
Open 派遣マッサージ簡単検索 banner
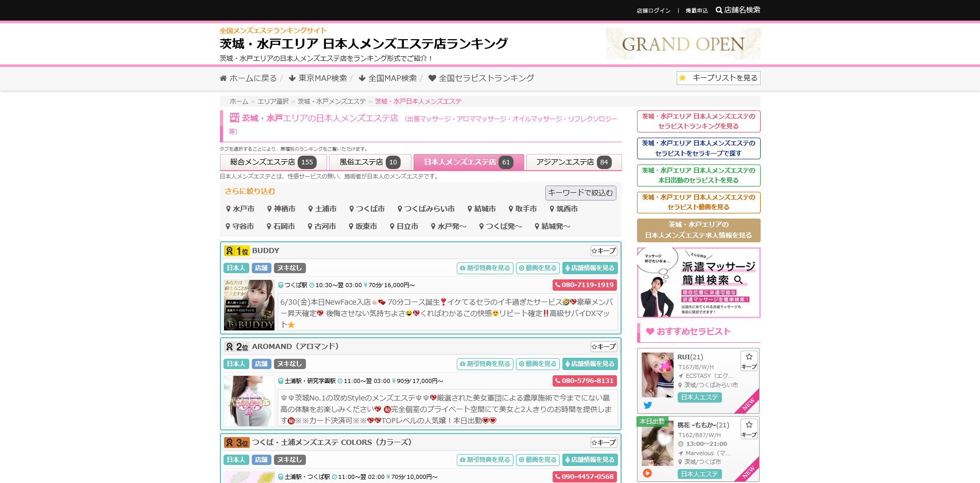coord(698,282)
